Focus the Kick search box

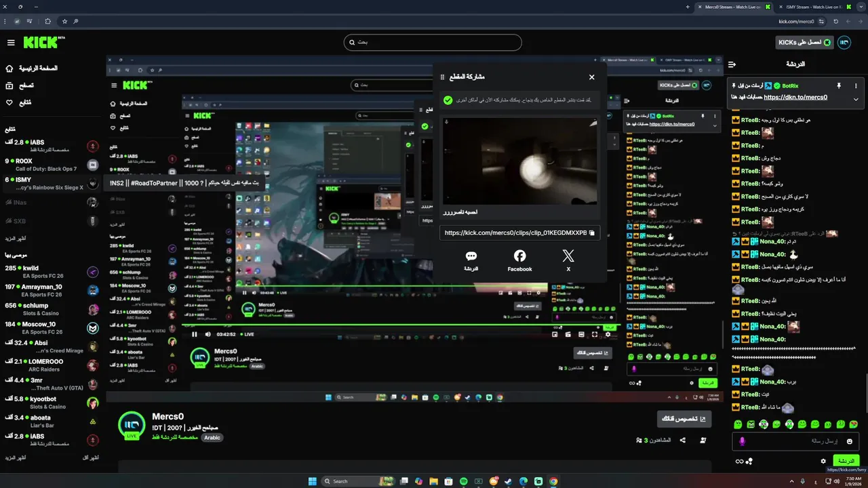(x=433, y=43)
